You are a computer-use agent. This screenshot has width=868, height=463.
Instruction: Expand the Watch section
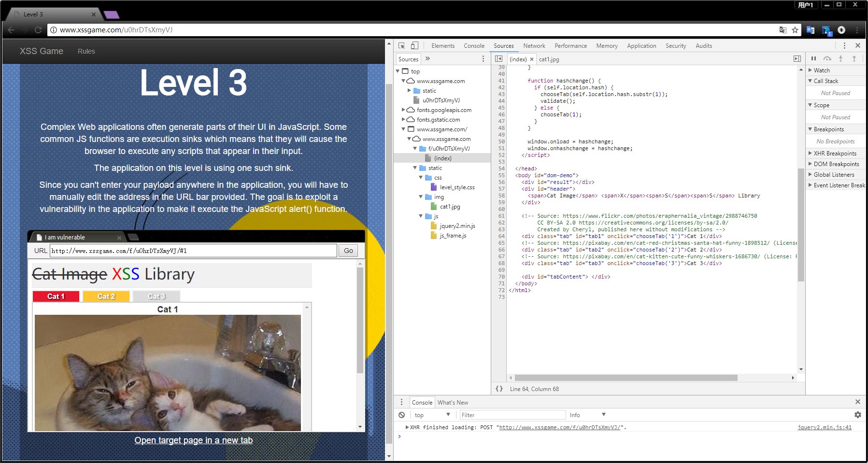[821, 70]
